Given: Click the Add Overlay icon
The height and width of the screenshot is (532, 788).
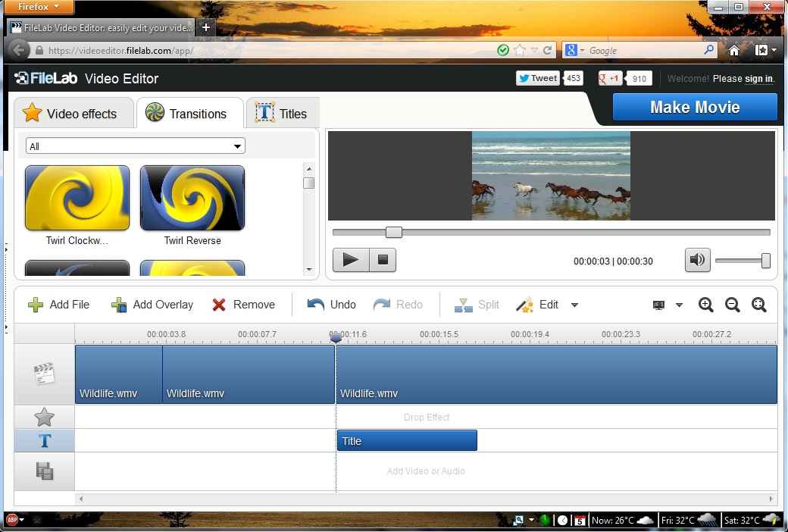Looking at the screenshot, I should pos(119,305).
